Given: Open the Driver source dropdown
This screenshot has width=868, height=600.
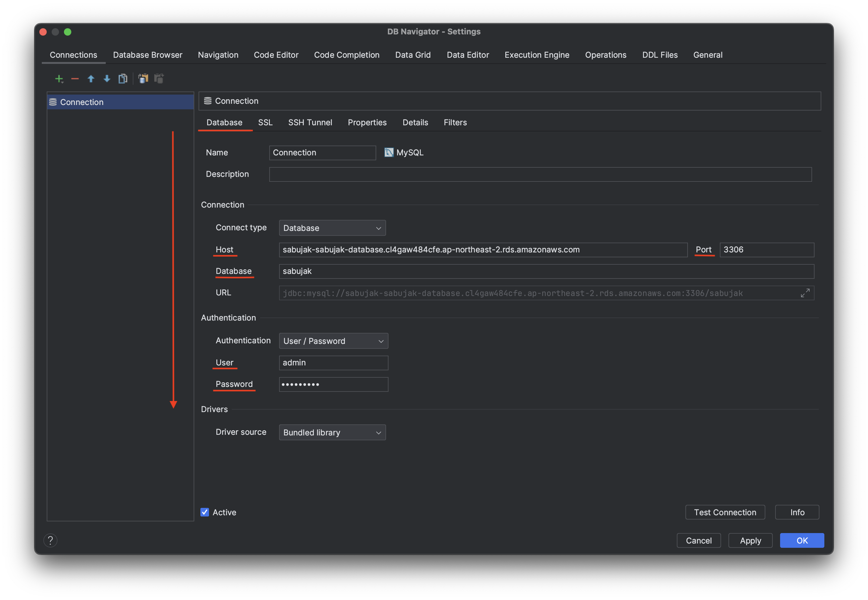Looking at the screenshot, I should pos(332,432).
